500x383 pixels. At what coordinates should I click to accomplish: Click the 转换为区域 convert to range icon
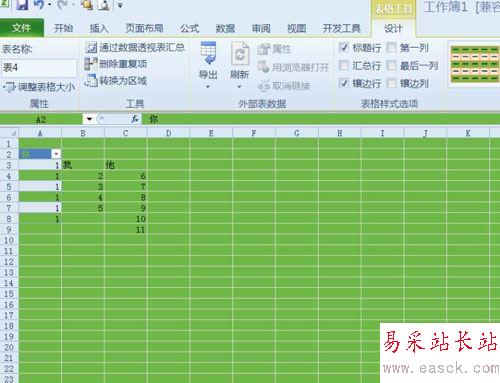point(91,80)
